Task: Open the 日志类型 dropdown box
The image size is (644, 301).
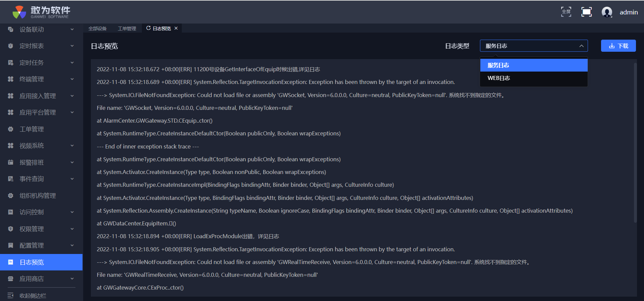Action: [534, 46]
